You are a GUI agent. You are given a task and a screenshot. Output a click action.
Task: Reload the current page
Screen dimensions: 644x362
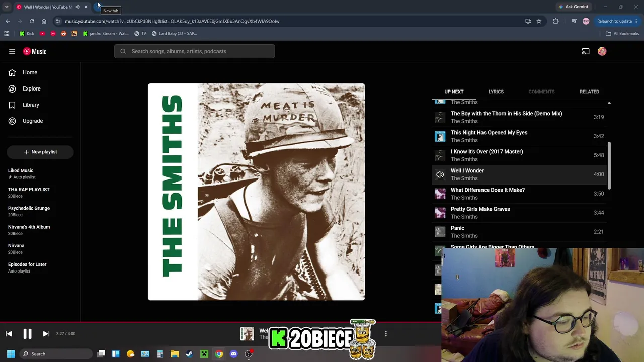[32, 21]
